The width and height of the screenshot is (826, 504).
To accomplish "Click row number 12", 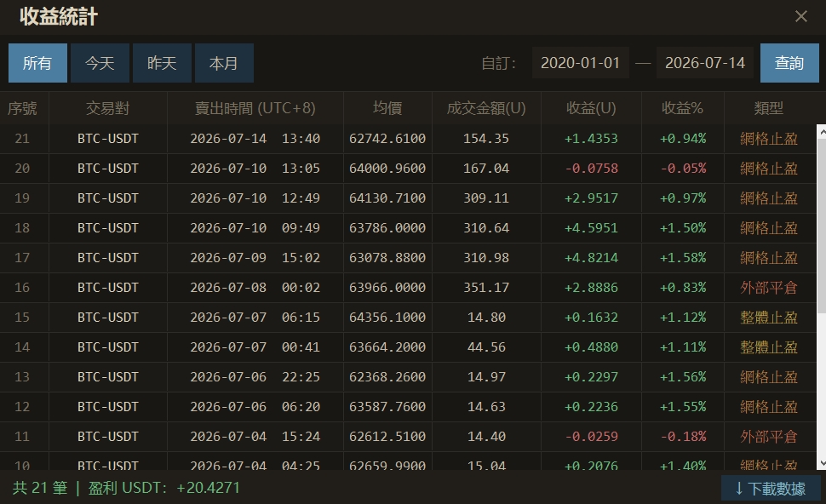I will (x=22, y=407).
